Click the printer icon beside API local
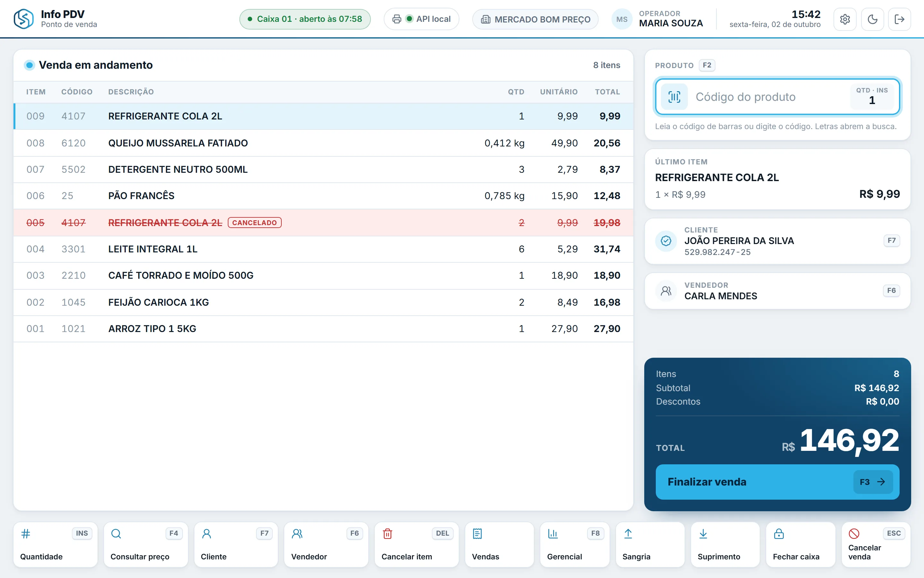The image size is (924, 578). tap(397, 19)
